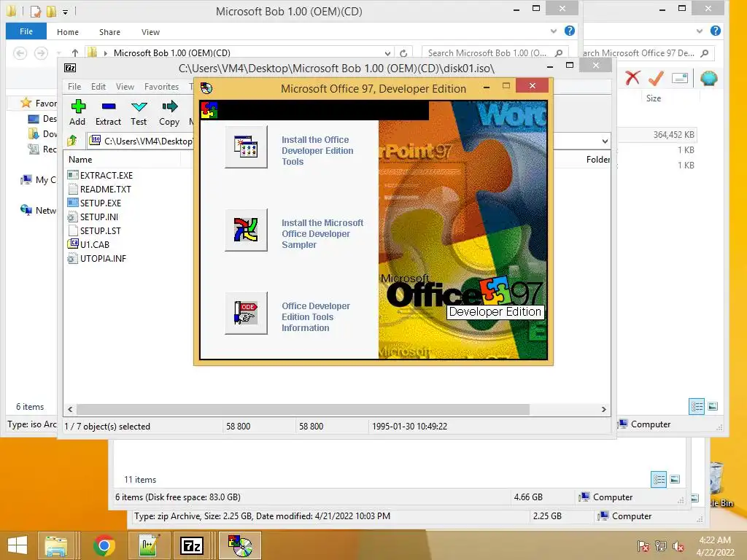Expand the 7-Zip address path dropdown
Screen dimensions: 747x560
[x=605, y=141]
